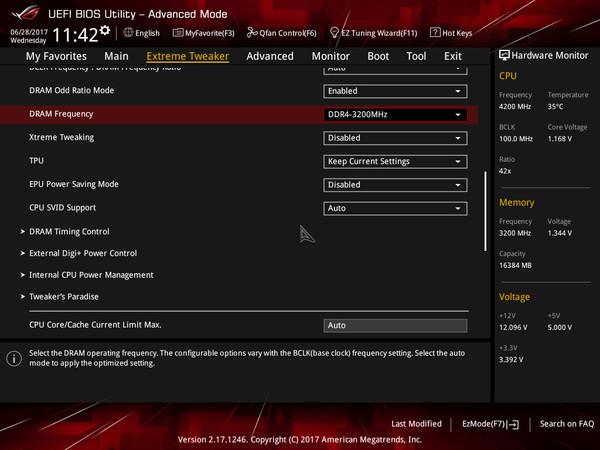Switch to the Tool tab
The height and width of the screenshot is (450, 600).
coord(416,56)
